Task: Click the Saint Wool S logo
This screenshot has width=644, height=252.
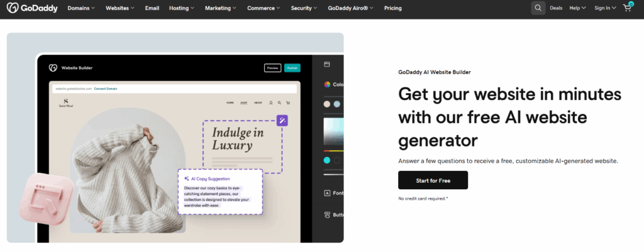Action: click(65, 102)
